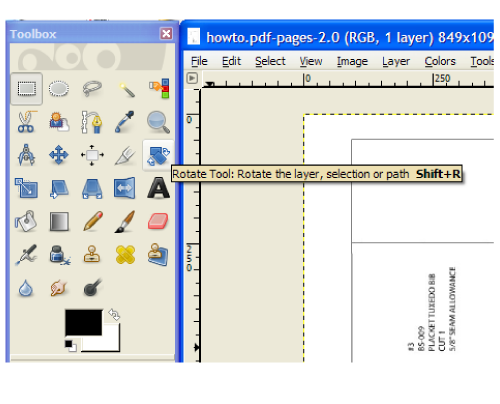Select the Eraser tool

pyautogui.click(x=158, y=221)
